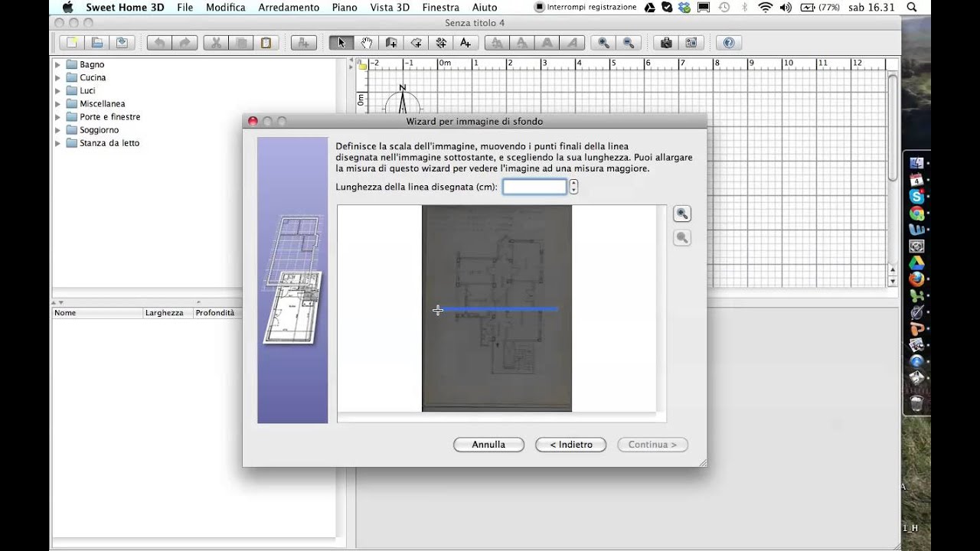This screenshot has width=980, height=551.
Task: Click the Cut scissors toolbar icon
Action: coord(216,43)
